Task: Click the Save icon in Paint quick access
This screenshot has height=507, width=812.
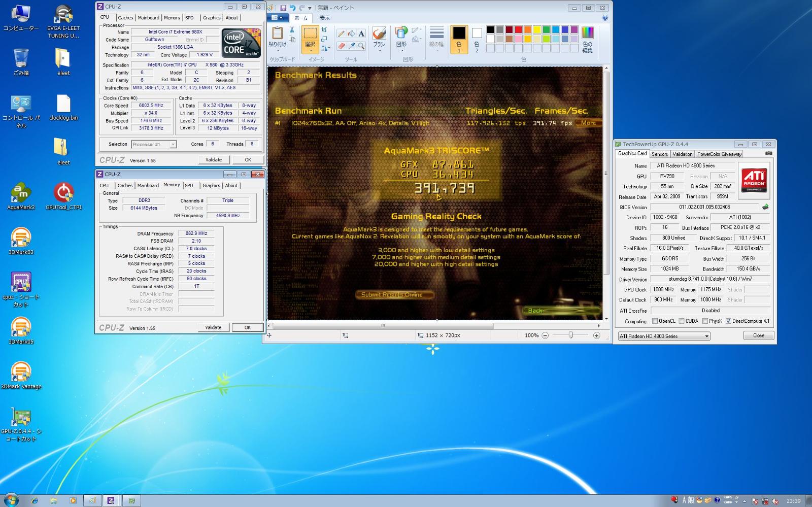Action: pyautogui.click(x=283, y=8)
